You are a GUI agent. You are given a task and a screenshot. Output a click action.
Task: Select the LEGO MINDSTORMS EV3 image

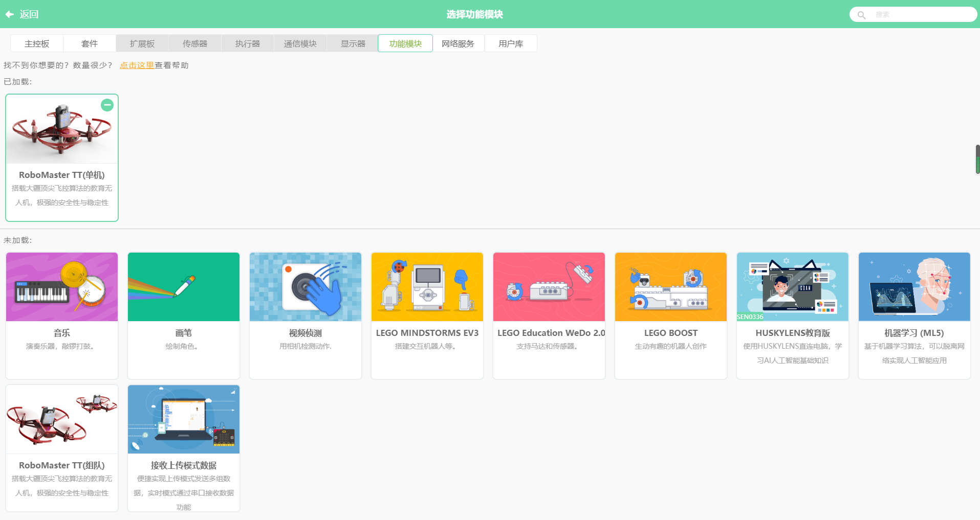click(427, 287)
